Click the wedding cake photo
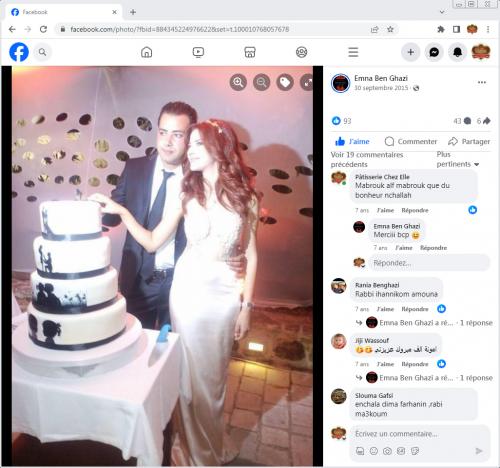Viewport: 500px width, 468px height. pos(162,266)
